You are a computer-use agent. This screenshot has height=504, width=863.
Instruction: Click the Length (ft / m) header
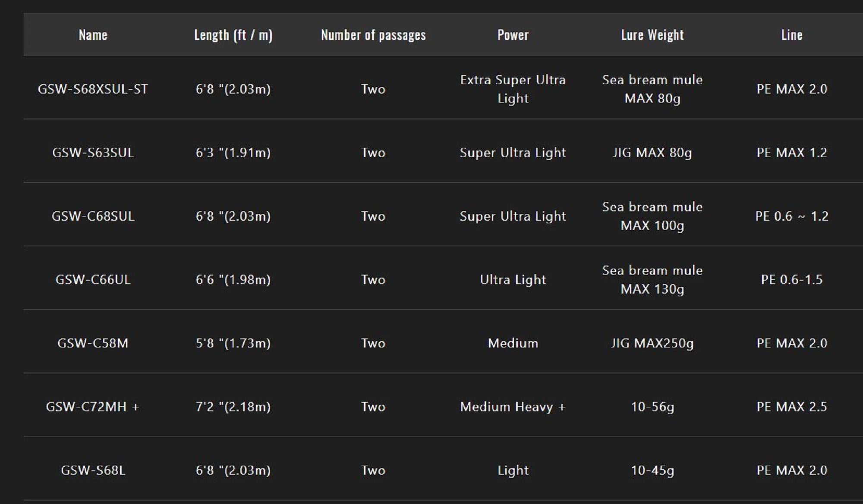click(233, 35)
